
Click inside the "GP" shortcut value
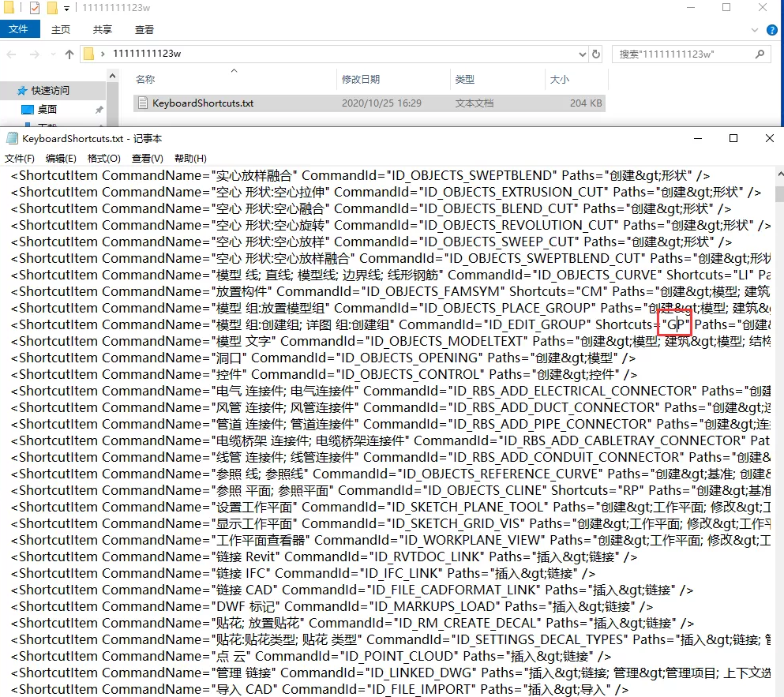pyautogui.click(x=676, y=324)
